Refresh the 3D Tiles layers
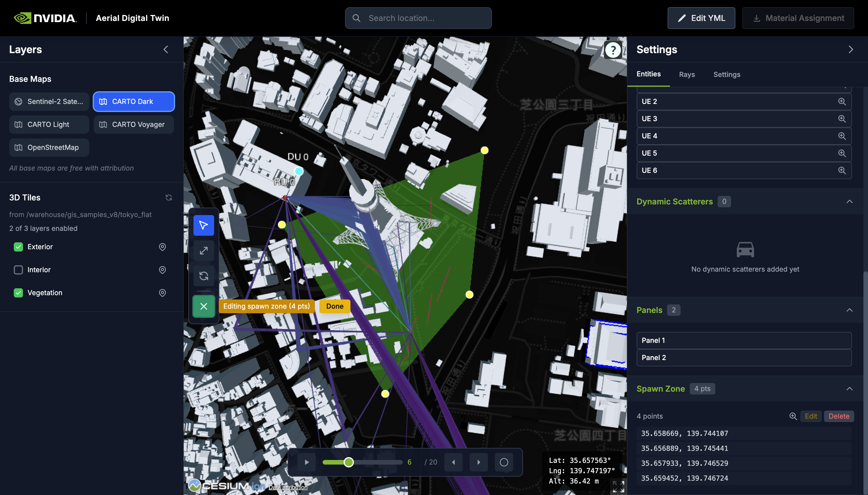 (x=168, y=198)
